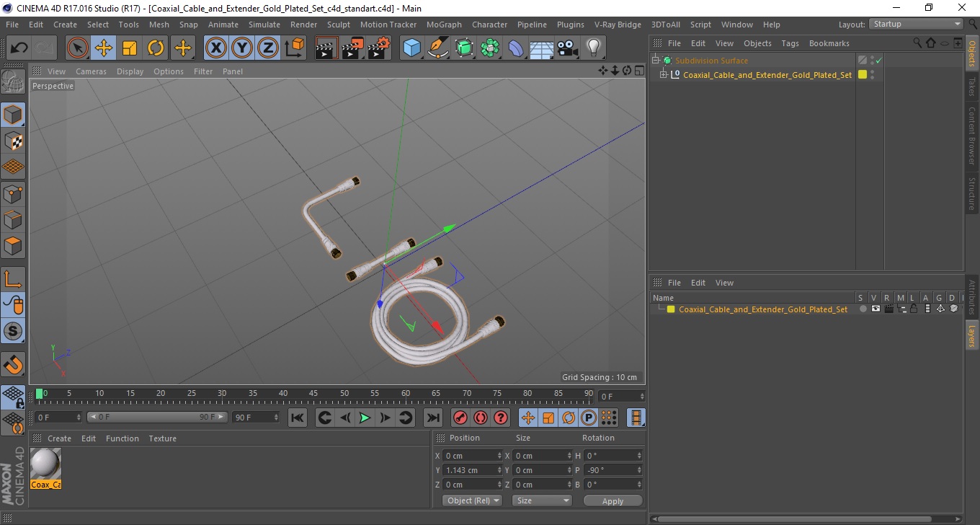
Task: Add a Cube primitive object
Action: tap(412, 48)
